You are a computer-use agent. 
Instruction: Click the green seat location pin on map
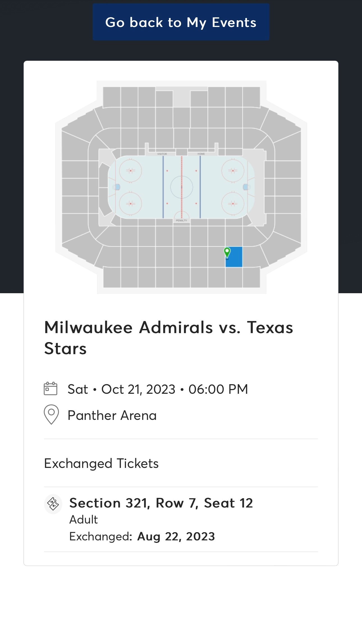[227, 252]
